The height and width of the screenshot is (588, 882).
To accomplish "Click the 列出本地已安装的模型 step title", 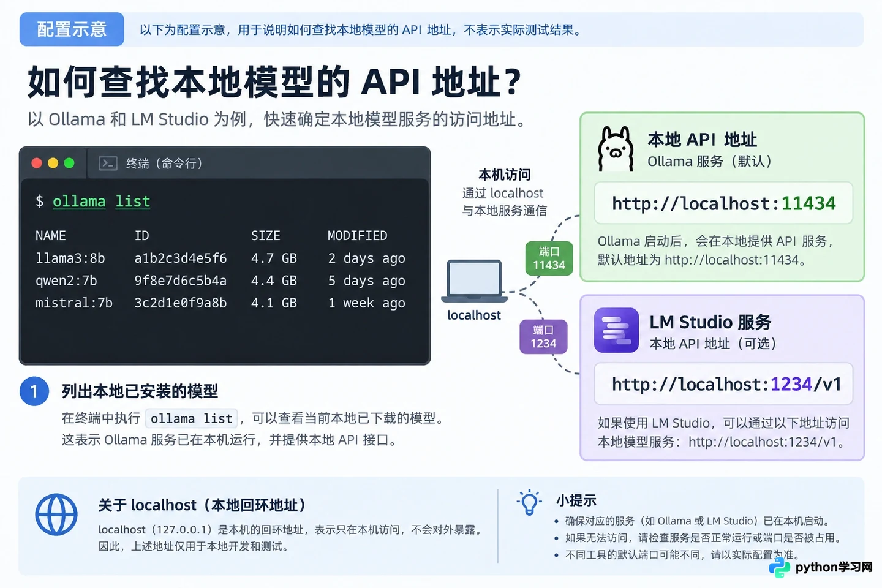I will (140, 391).
